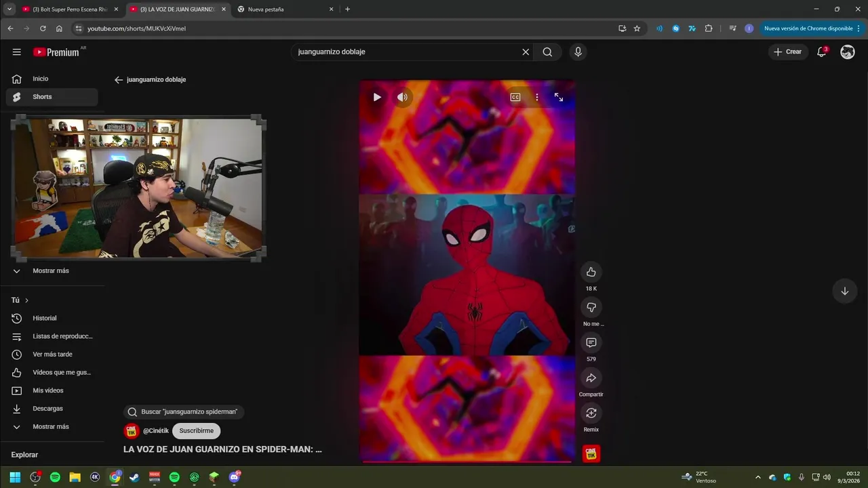Screen dimensions: 868x488
Task: Open Chrome tab search dropdown arrow
Action: point(9,9)
